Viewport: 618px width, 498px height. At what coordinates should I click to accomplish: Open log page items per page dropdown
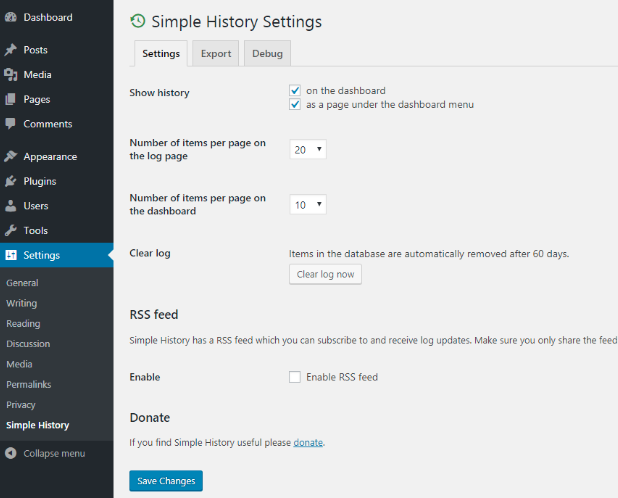click(x=307, y=149)
